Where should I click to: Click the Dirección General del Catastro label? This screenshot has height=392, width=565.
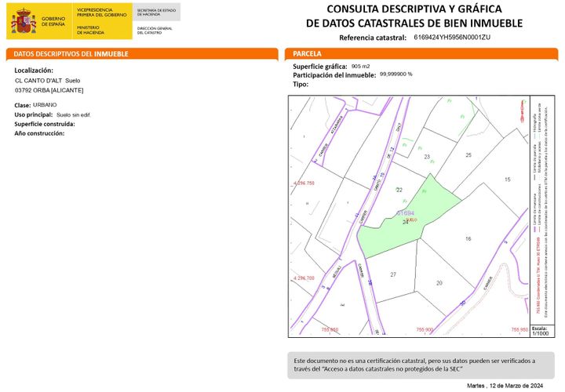click(x=155, y=31)
